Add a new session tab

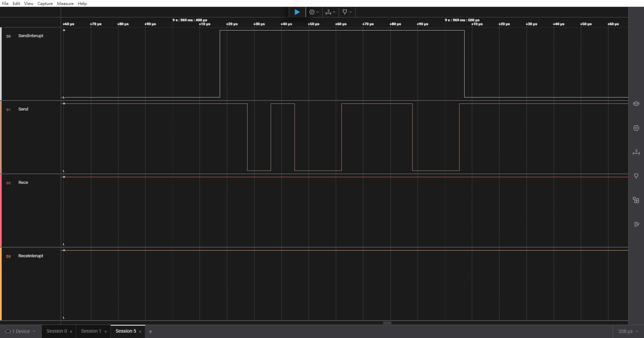[151, 332]
